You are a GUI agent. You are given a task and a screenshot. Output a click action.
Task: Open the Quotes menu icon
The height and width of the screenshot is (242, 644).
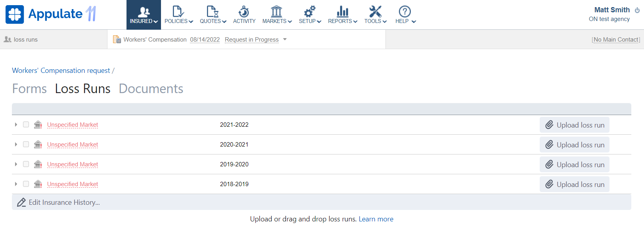(x=213, y=11)
